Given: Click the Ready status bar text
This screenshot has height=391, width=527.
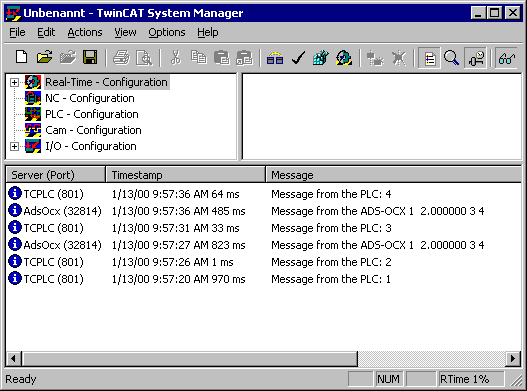Looking at the screenshot, I should [x=21, y=379].
